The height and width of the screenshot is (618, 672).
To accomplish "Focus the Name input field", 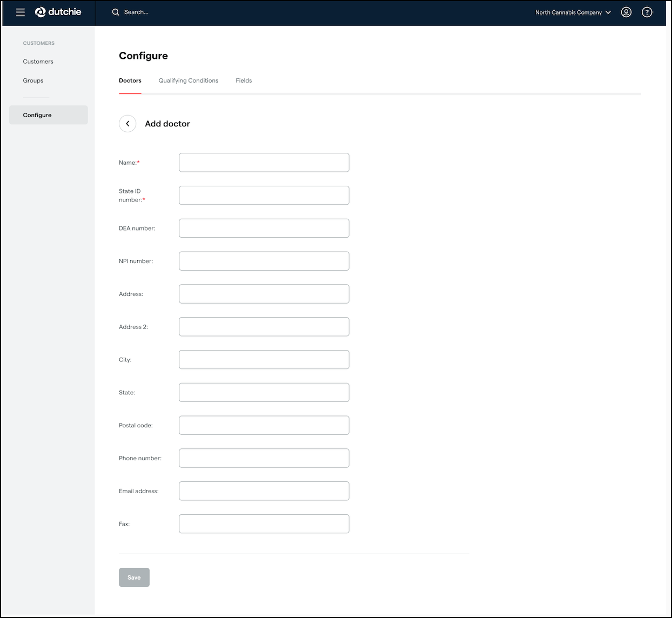I will (x=264, y=163).
